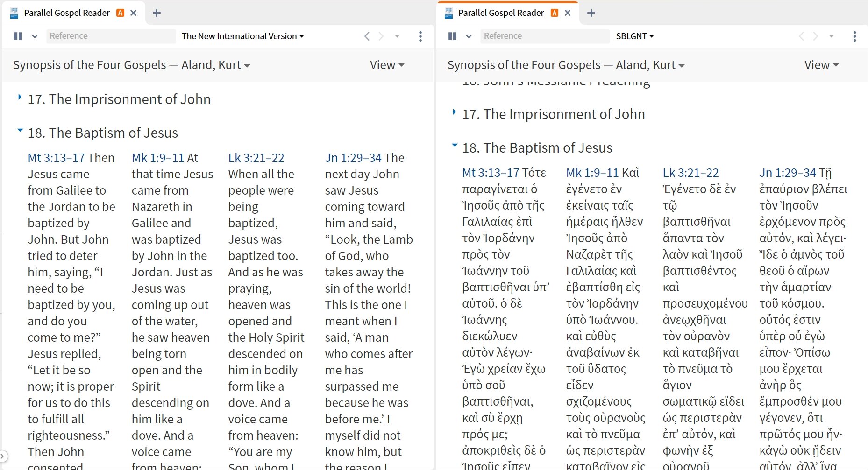
Task: Click the left Reference input field
Action: point(110,36)
